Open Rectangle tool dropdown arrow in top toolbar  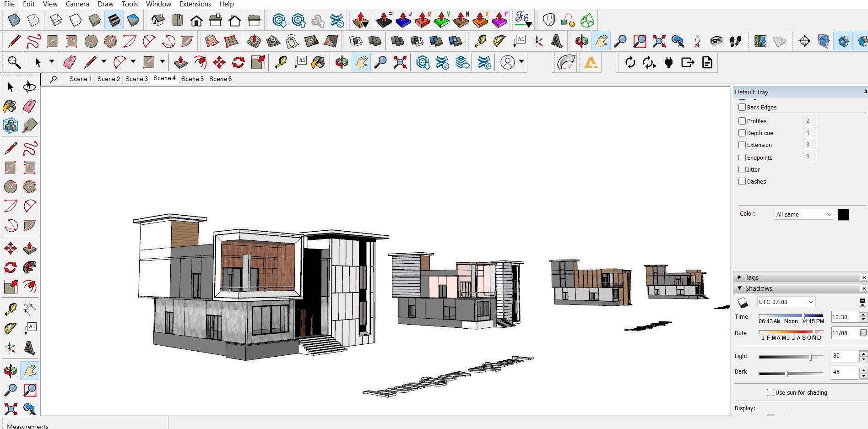pos(163,61)
